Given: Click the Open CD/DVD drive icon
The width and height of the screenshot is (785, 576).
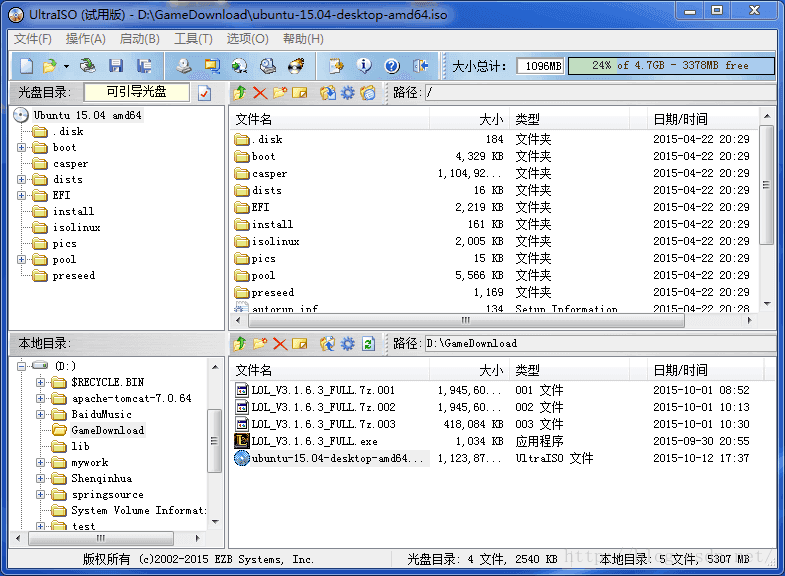Looking at the screenshot, I should click(88, 66).
